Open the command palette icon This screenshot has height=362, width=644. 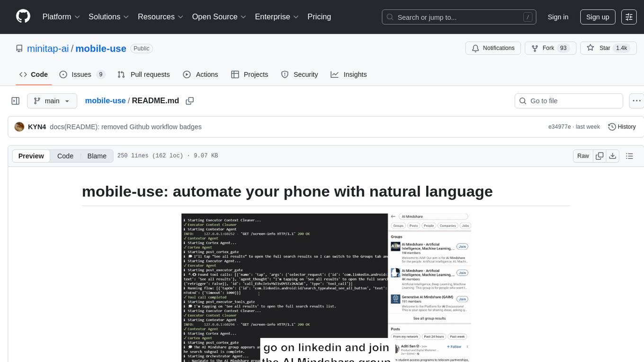[x=629, y=17]
